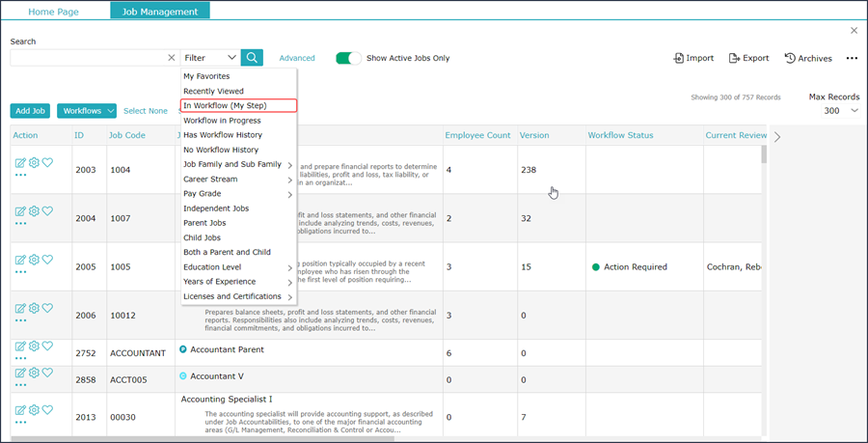Screen dimensions: 868x443
Task: Click the magnifier search button
Action: (x=252, y=58)
